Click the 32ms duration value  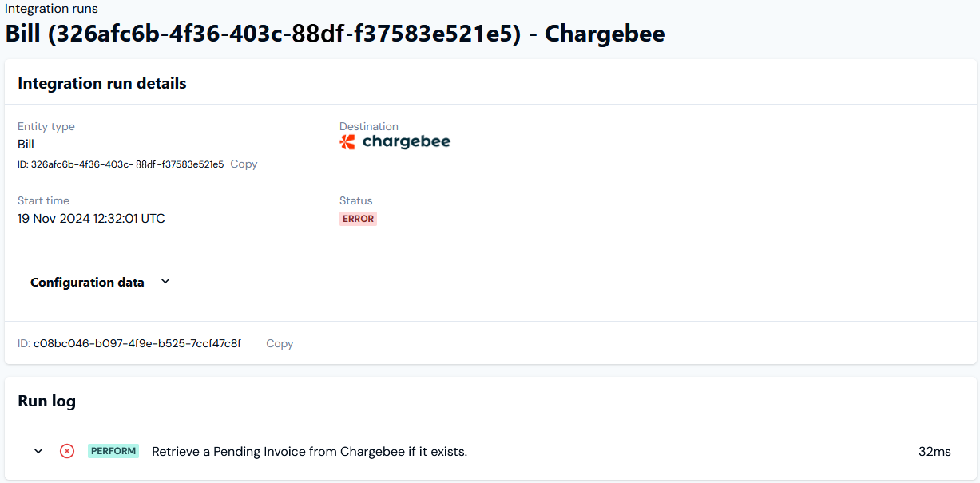(934, 452)
